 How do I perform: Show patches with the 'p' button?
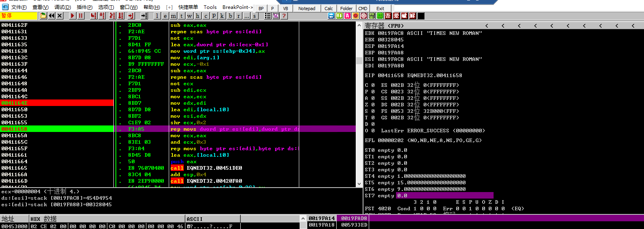tap(214, 16)
